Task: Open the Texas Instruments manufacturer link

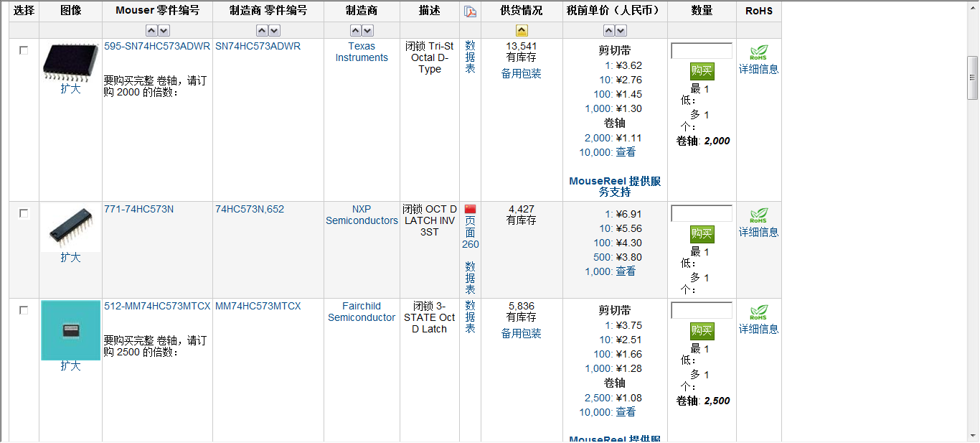Action: coord(362,52)
